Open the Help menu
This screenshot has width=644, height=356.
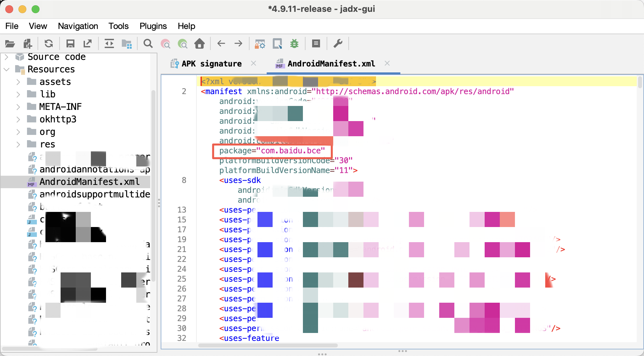[x=186, y=26]
